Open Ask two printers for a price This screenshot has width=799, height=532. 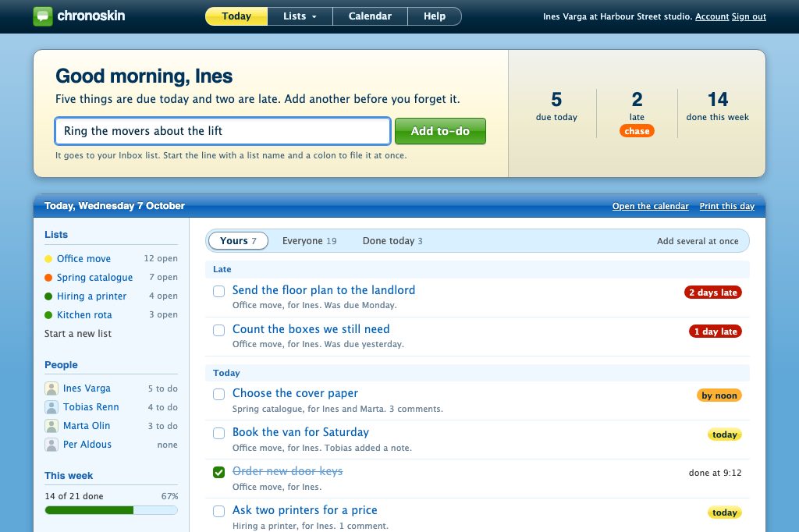[305, 510]
